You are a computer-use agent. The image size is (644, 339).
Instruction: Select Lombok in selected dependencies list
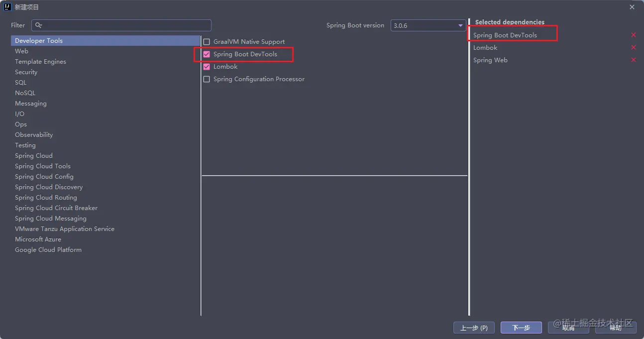click(x=485, y=47)
